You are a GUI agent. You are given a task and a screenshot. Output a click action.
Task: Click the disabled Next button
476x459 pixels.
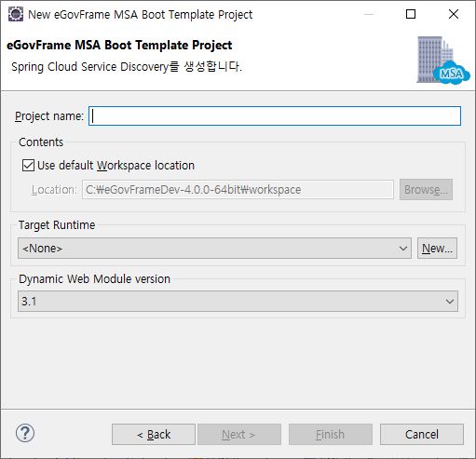pyautogui.click(x=239, y=434)
